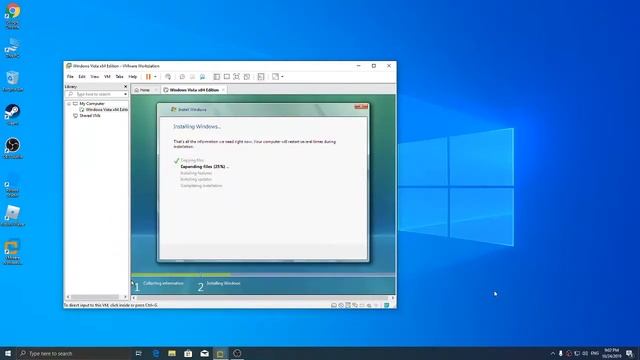Open the Action Center notifications icon
The width and height of the screenshot is (640, 360).
pos(630,353)
